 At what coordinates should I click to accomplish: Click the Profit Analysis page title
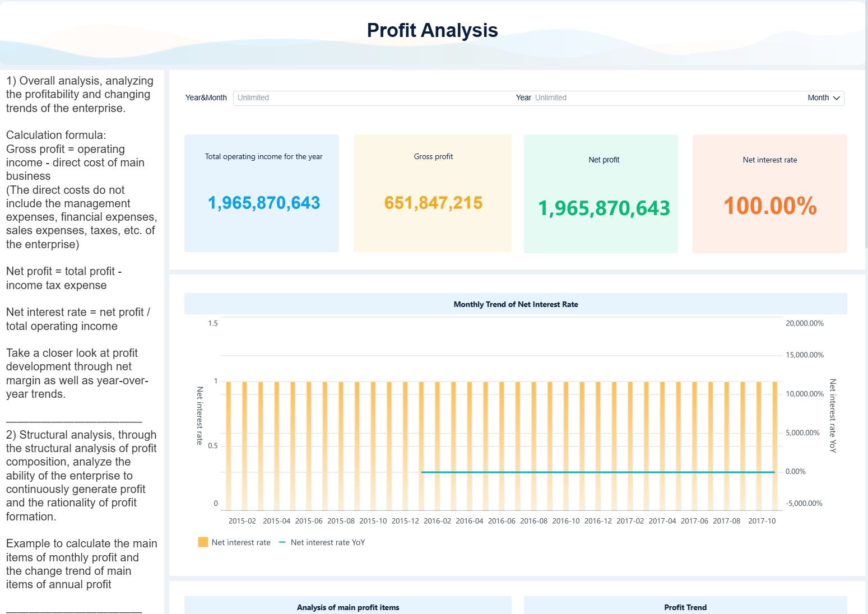pos(432,30)
